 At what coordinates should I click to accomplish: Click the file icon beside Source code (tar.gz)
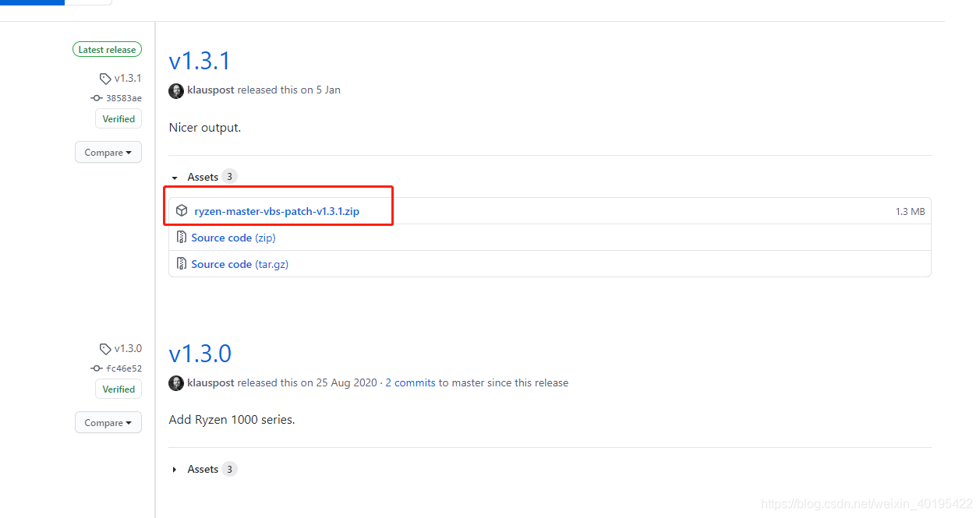point(182,263)
